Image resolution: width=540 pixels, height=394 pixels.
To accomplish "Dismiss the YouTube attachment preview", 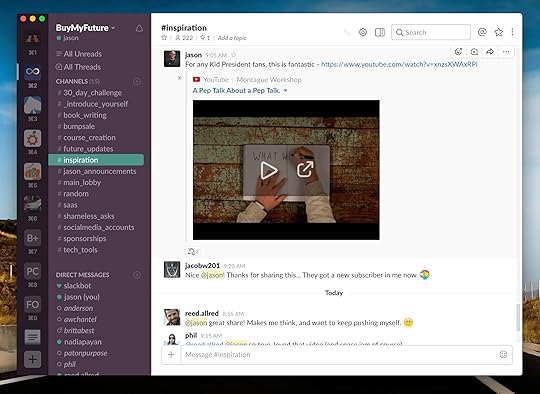I will pos(179,78).
